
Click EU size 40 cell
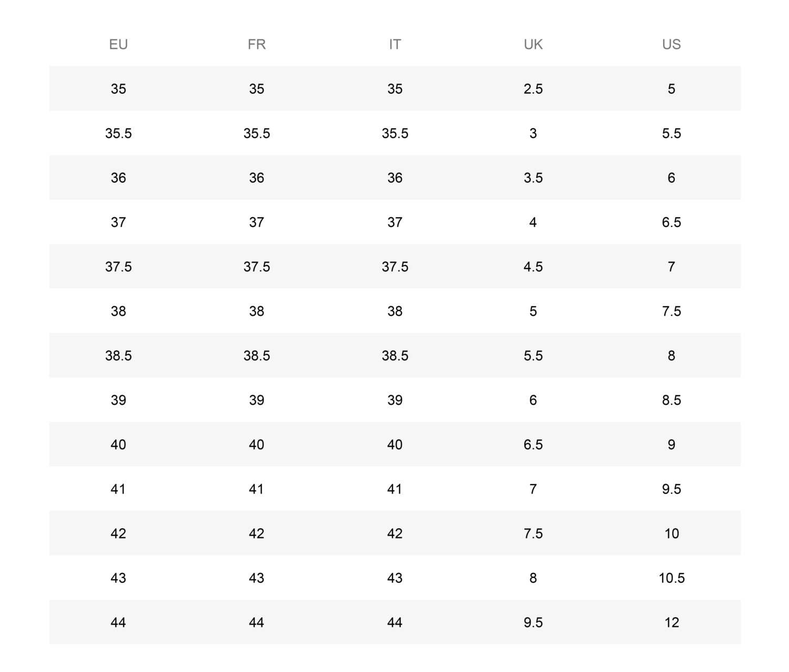pos(118,445)
